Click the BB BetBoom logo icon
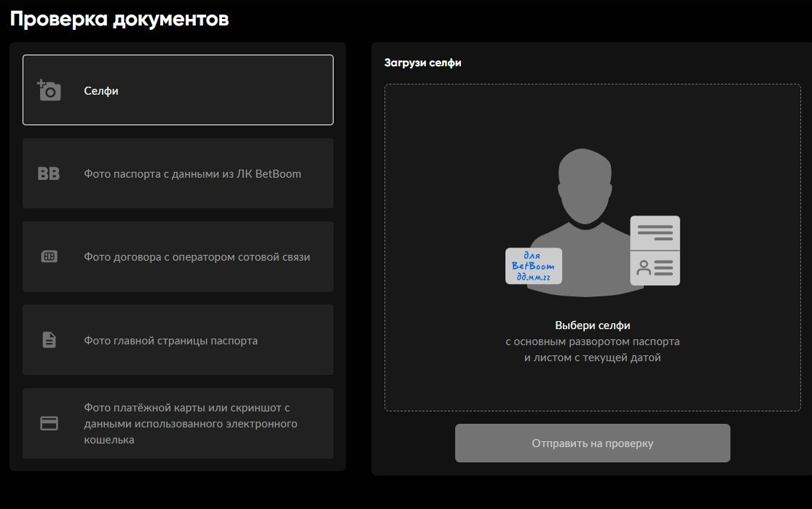Image resolution: width=812 pixels, height=509 pixels. 49,174
